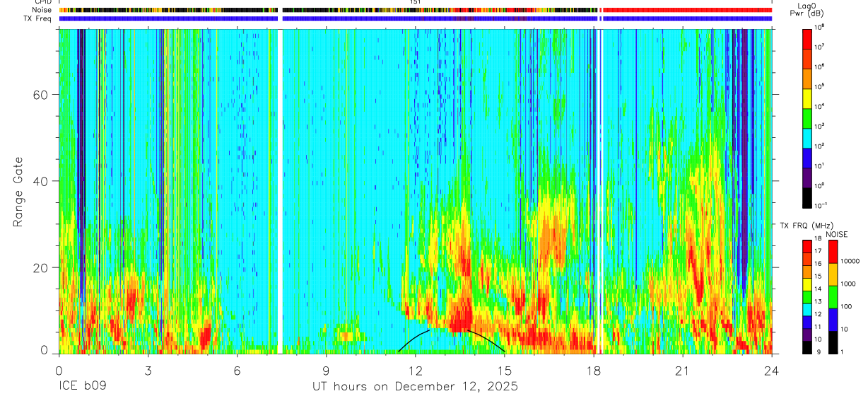The height and width of the screenshot is (401, 868).
Task: Select the green segment of the Lag0 Pwr colorbar
Action: tap(808, 117)
